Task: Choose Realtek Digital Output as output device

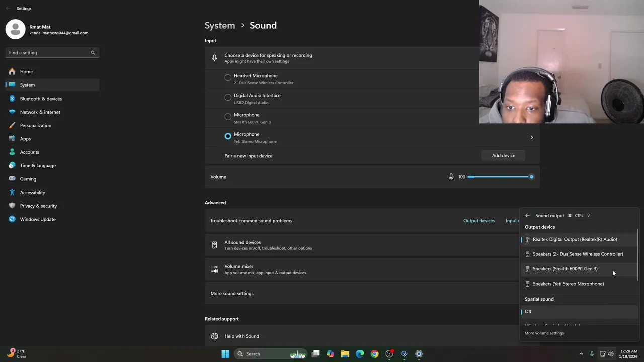Action: [x=579, y=240]
